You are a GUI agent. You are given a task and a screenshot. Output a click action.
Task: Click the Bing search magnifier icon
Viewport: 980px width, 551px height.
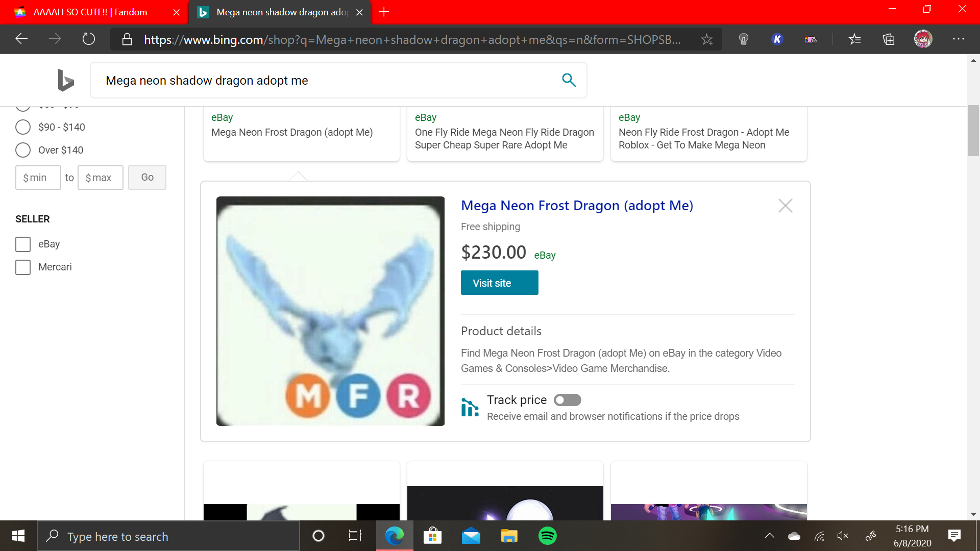(569, 80)
